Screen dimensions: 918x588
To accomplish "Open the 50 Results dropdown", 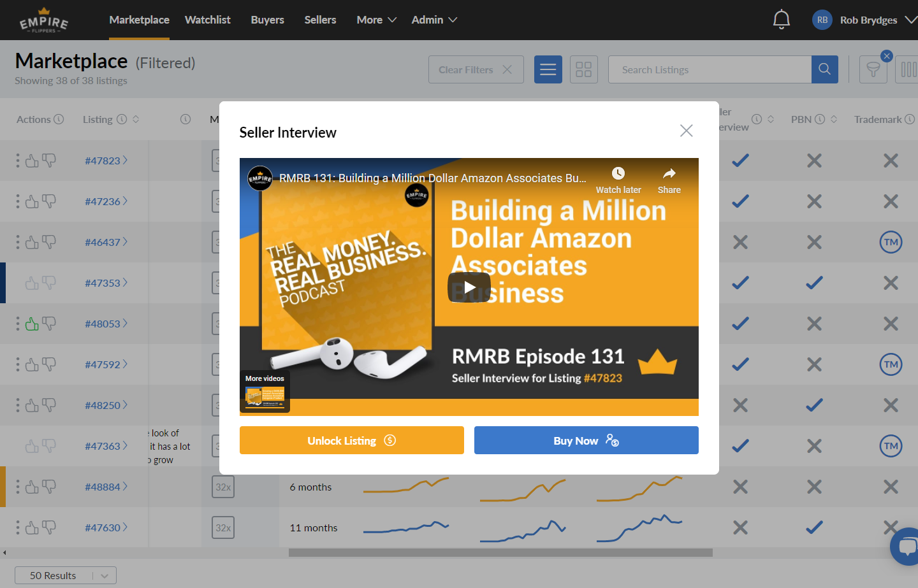I will (x=66, y=575).
